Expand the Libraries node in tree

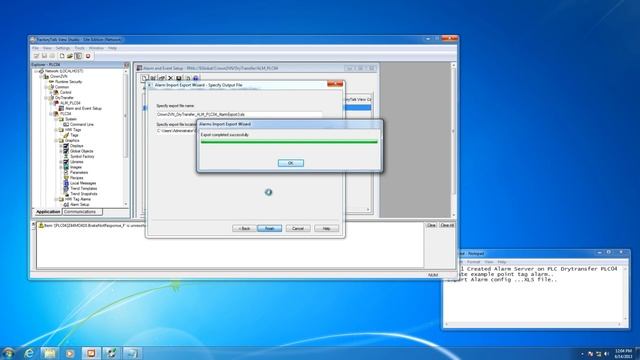tap(61, 162)
